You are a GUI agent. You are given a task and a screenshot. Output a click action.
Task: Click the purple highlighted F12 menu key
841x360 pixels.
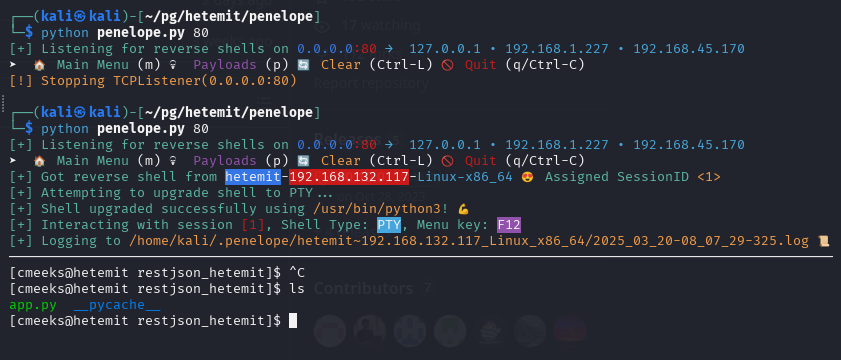point(509,225)
